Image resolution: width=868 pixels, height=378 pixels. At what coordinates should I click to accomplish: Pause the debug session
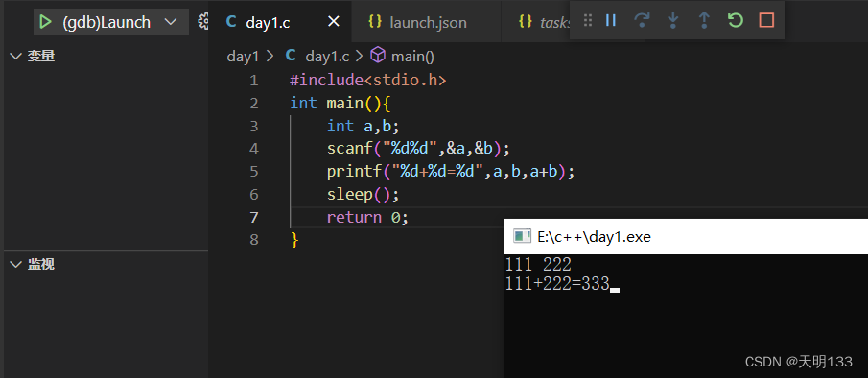611,20
